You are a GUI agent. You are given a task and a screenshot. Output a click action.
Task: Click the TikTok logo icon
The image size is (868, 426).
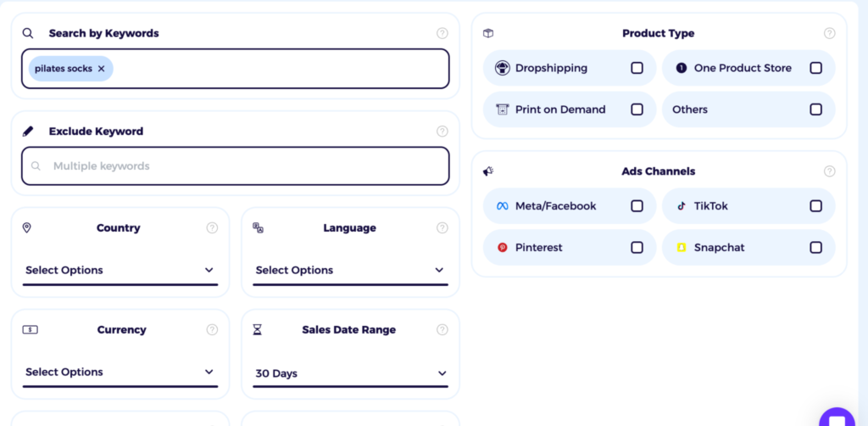(x=681, y=206)
